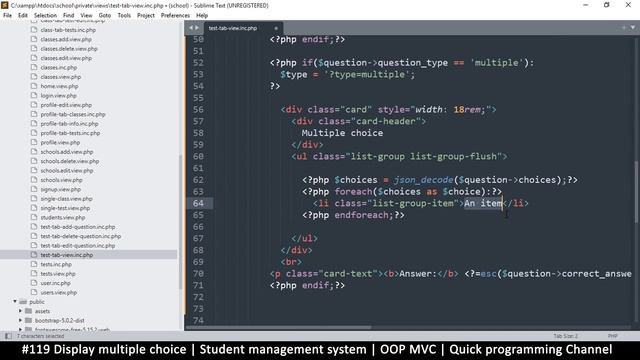The height and width of the screenshot is (360, 640).
Task: Open single-test.view.php file
Action: [65, 208]
